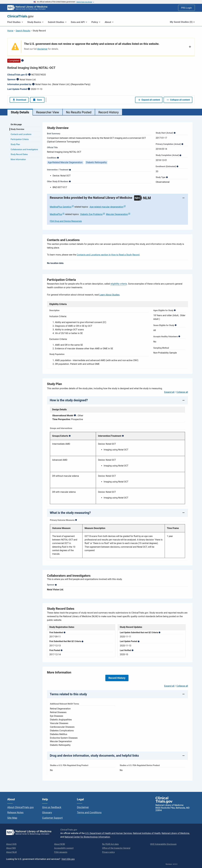Click the info icon next to Sponsor label

(x=18, y=79)
